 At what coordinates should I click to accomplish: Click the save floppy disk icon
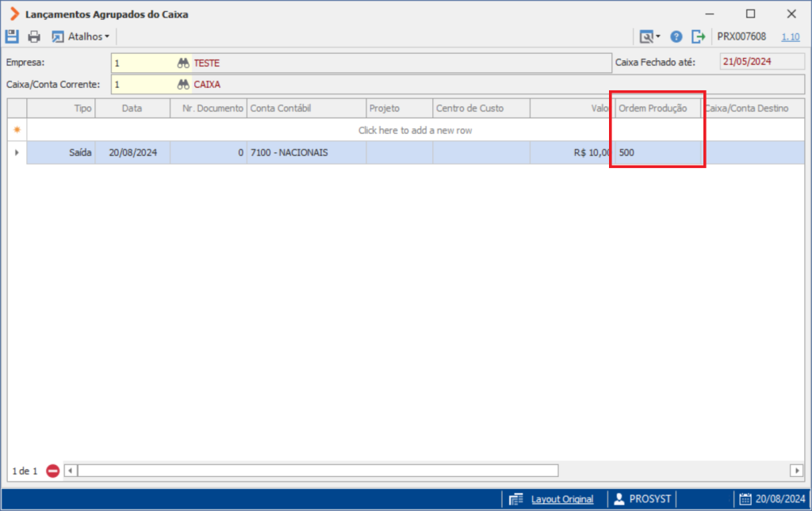pos(12,36)
